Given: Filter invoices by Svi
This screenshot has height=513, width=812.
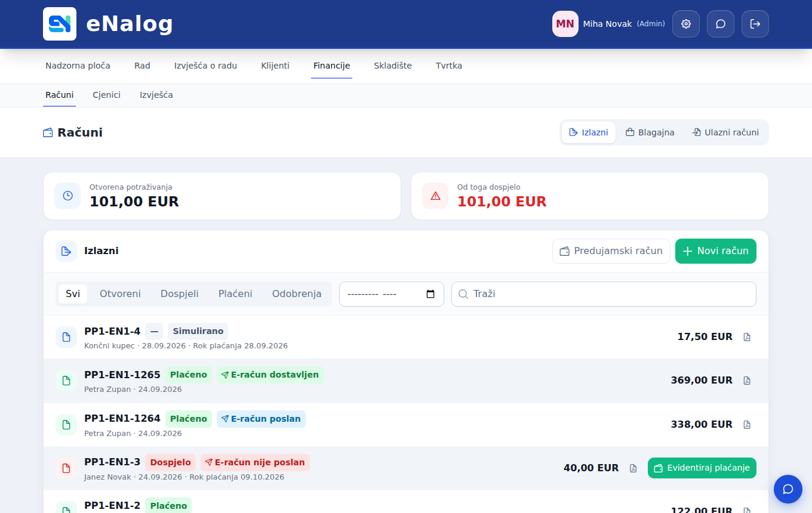Looking at the screenshot, I should (x=73, y=294).
